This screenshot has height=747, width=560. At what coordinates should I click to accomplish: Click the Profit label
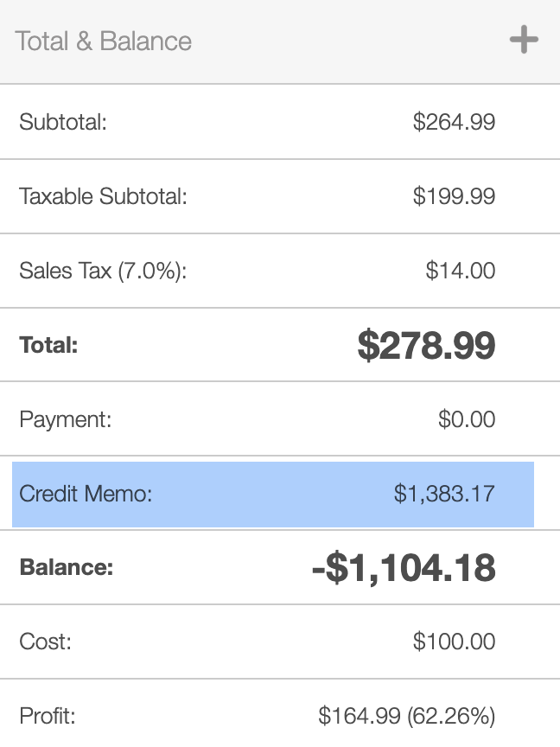(48, 716)
